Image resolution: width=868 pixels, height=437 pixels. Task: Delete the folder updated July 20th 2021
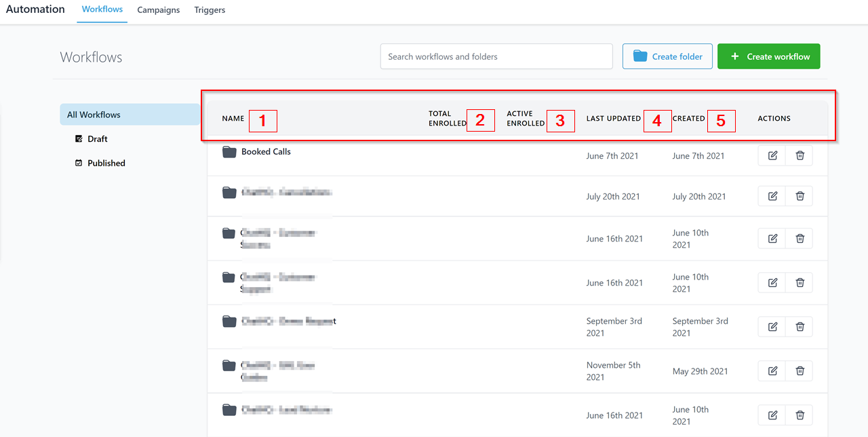pyautogui.click(x=800, y=196)
